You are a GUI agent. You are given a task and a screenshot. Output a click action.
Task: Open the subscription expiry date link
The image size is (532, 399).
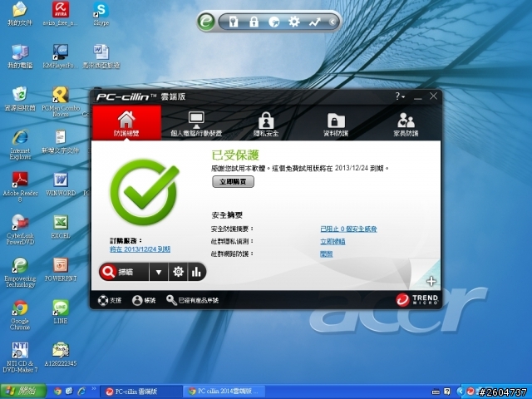[140, 249]
